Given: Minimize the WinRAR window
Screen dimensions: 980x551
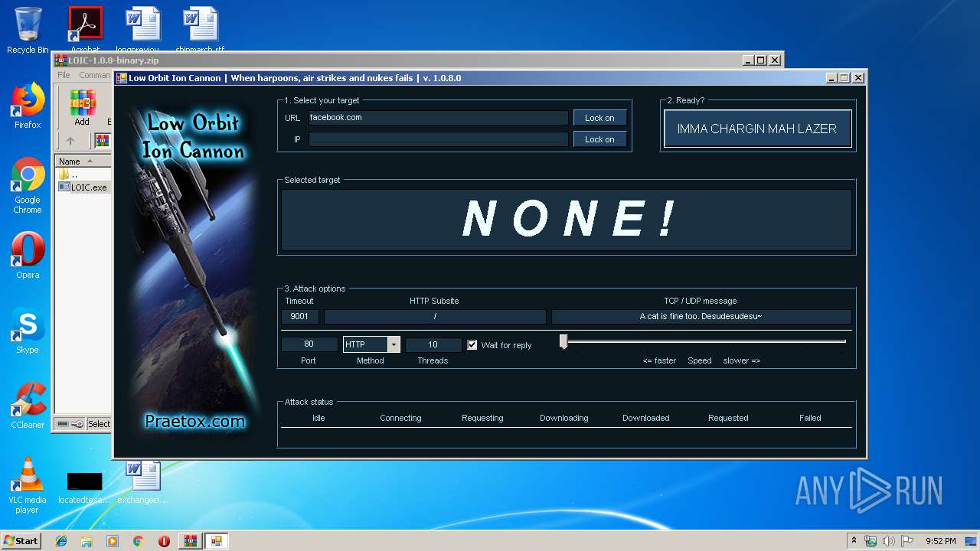Looking at the screenshot, I should (747, 60).
